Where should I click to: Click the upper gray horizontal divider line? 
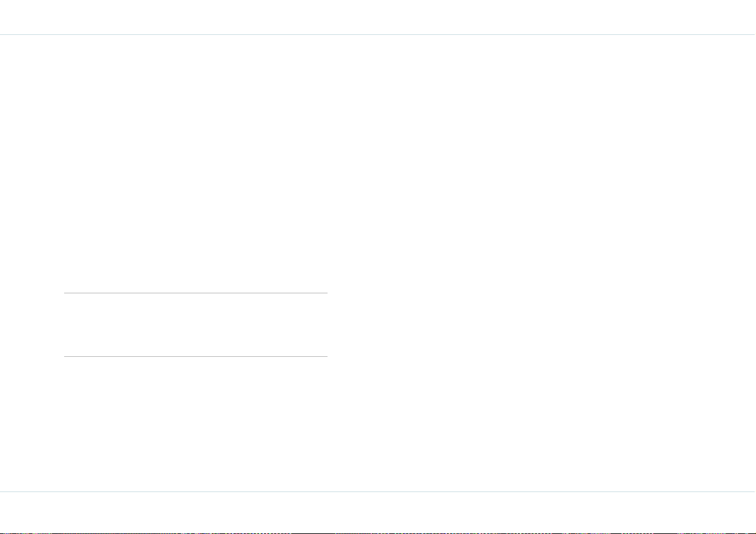coord(196,293)
